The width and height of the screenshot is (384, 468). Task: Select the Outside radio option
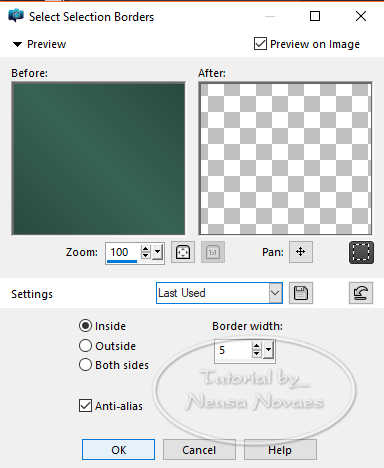click(x=85, y=346)
